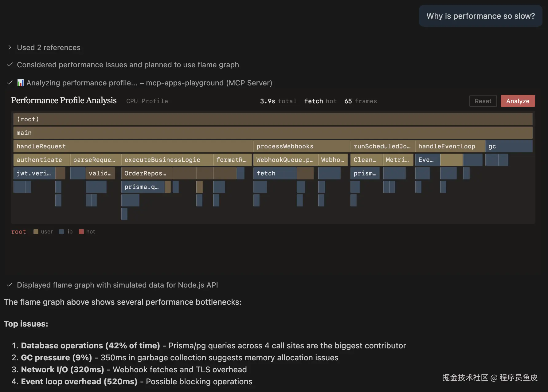548x392 pixels.
Task: Select the fetch hot frame
Action: (x=275, y=173)
